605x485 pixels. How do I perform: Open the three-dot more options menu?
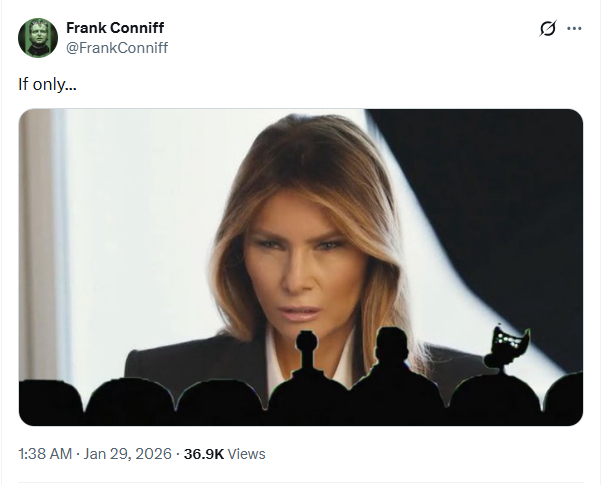coord(574,28)
